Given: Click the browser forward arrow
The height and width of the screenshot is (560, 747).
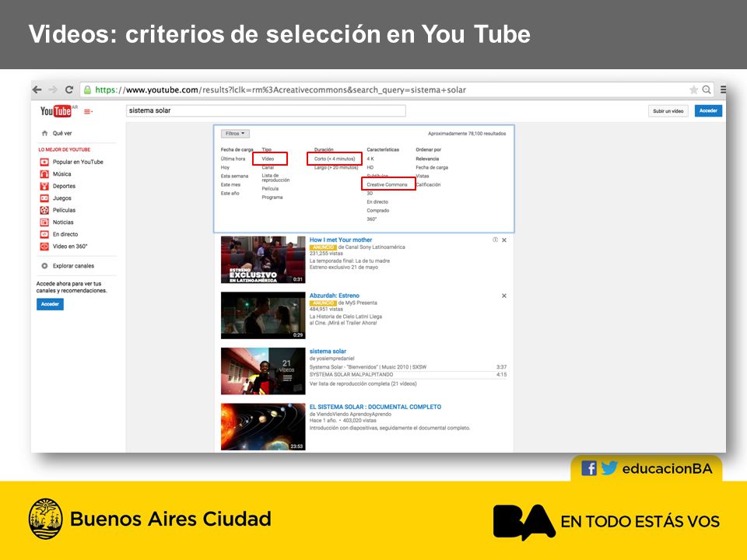Looking at the screenshot, I should tap(53, 89).
